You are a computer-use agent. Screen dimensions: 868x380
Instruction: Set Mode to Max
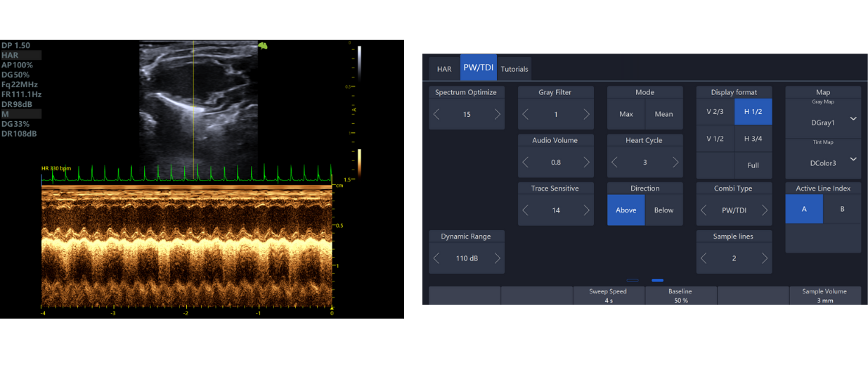tap(626, 114)
